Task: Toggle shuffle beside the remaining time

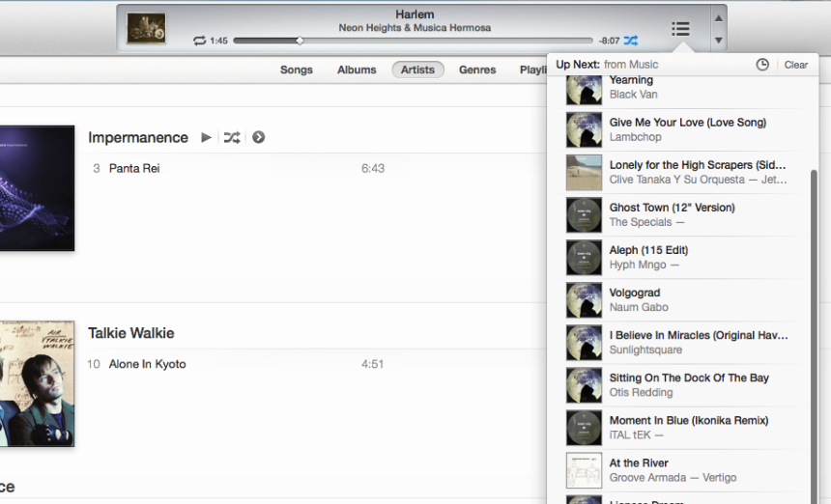Action: (x=631, y=41)
